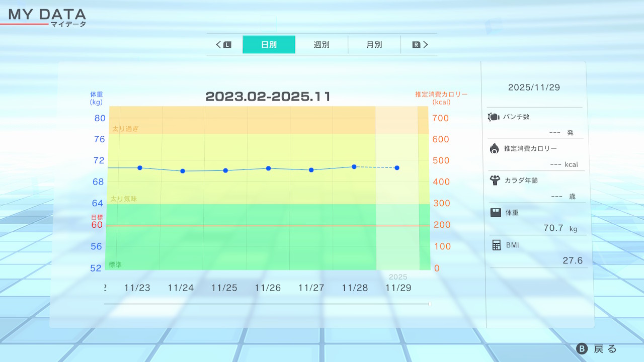Click the graph scroll slider handle
This screenshot has width=644, height=362.
point(429,304)
